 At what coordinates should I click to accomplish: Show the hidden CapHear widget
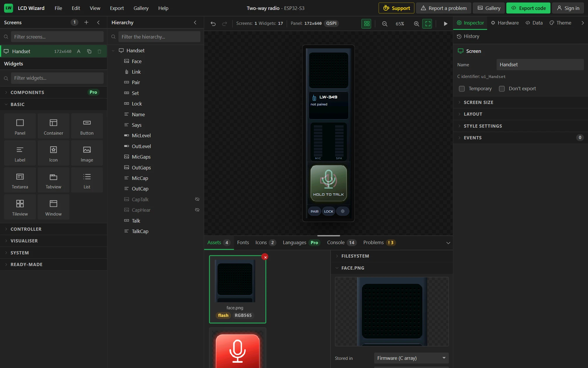197,210
